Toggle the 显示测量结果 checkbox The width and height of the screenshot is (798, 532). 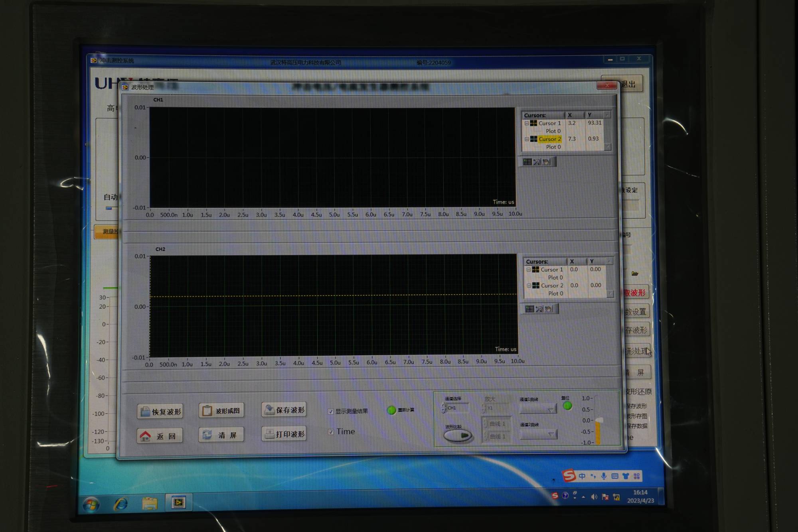pos(331,412)
